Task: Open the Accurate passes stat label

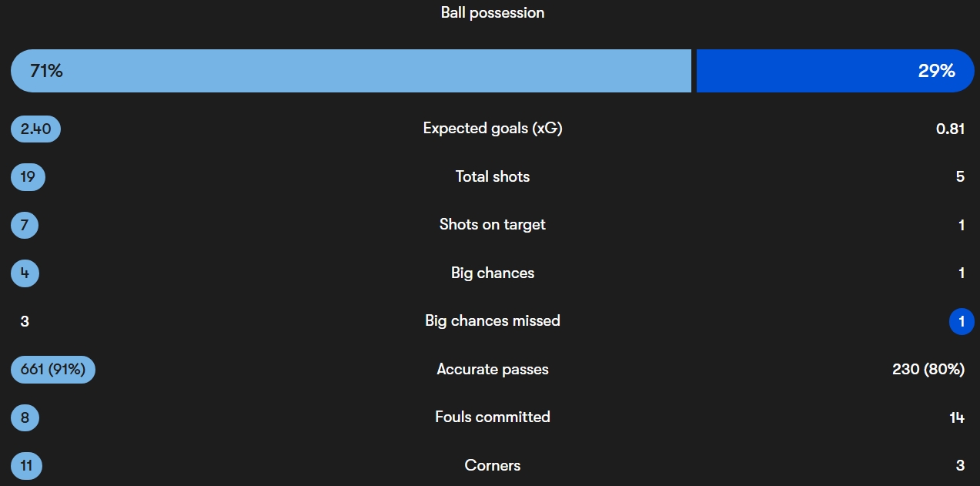Action: (x=493, y=370)
